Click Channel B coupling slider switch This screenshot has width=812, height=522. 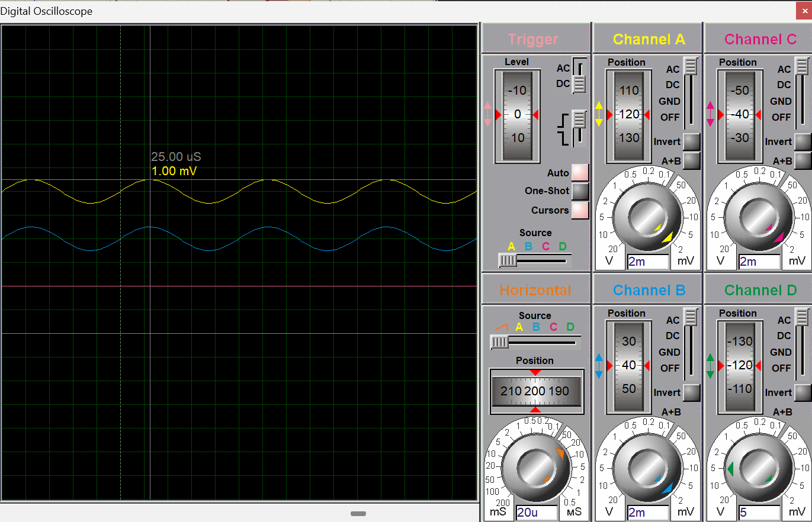[690, 344]
